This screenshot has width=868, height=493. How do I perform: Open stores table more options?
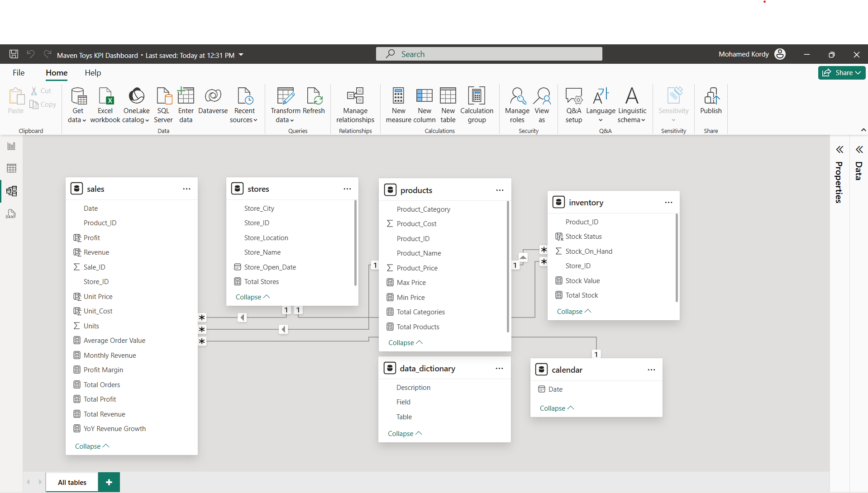click(x=347, y=189)
